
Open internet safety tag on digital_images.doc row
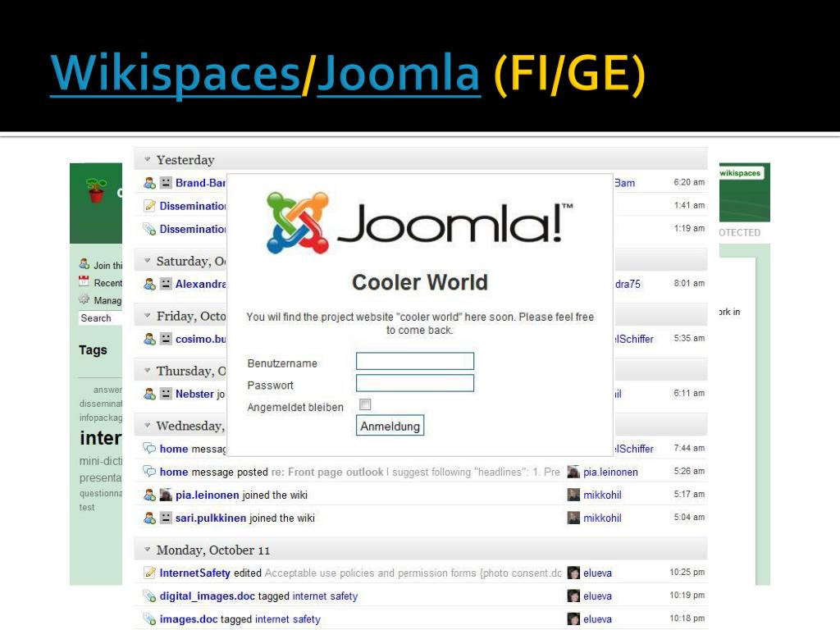click(325, 596)
